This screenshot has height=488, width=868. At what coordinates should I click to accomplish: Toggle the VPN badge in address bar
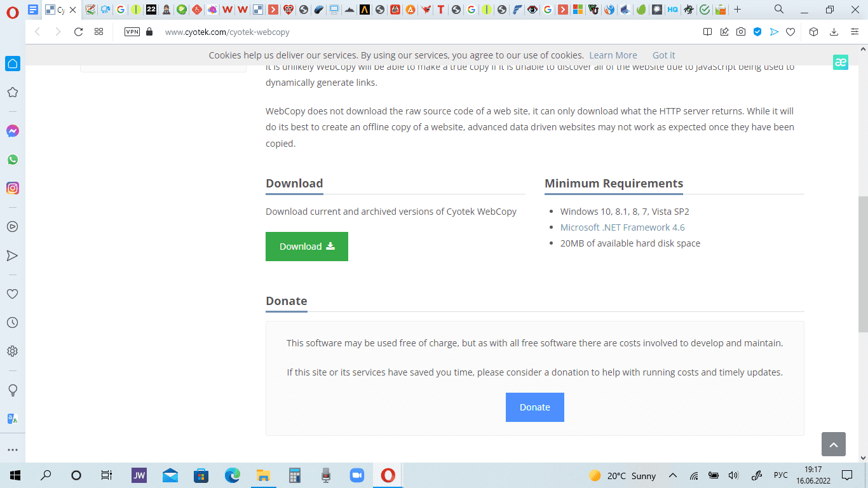[x=132, y=32]
